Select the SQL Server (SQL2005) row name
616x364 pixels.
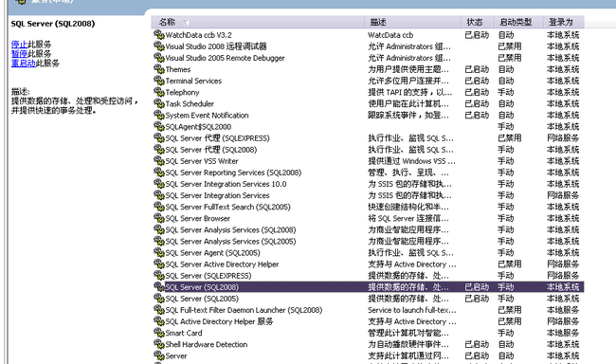(202, 299)
